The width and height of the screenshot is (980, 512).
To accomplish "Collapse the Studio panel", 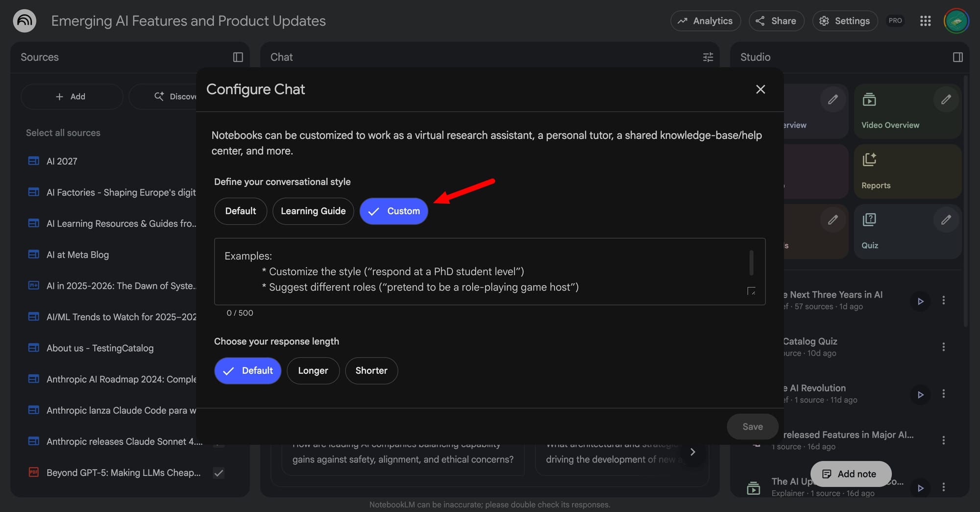I will point(957,57).
